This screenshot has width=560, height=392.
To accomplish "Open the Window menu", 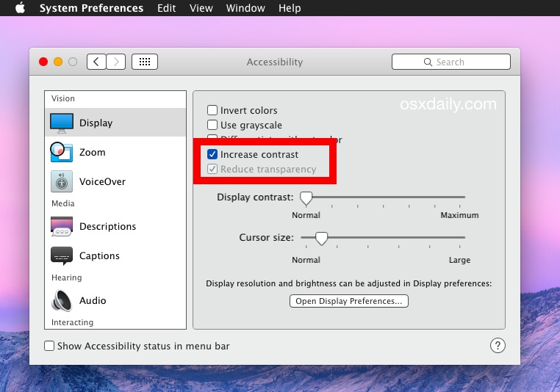I will [245, 8].
